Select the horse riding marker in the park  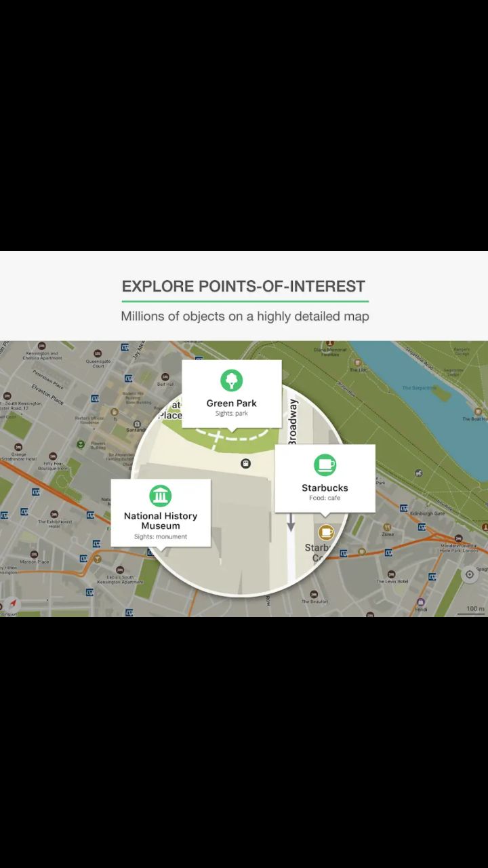[x=418, y=473]
